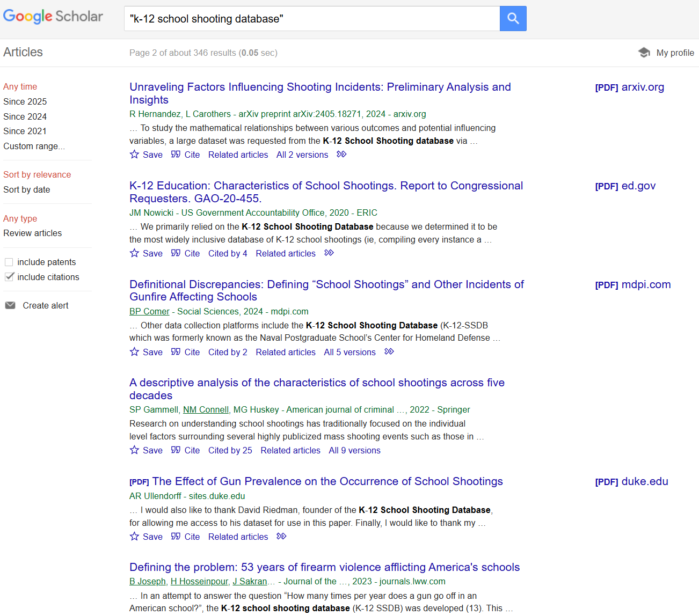Open Cited by 2 for Definitional Discrepancies
The height and width of the screenshot is (616, 699).
tap(228, 352)
